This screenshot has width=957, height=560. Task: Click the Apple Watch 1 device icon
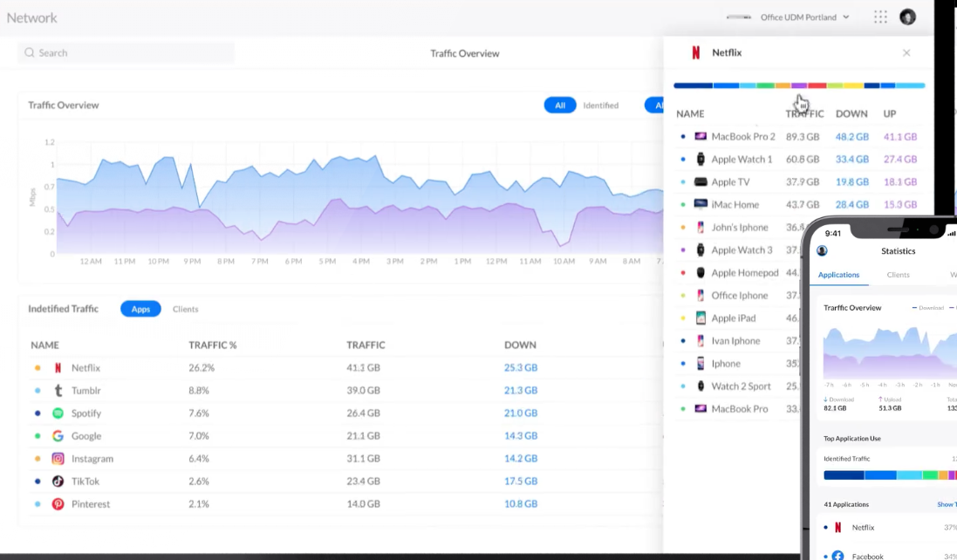coord(701,160)
